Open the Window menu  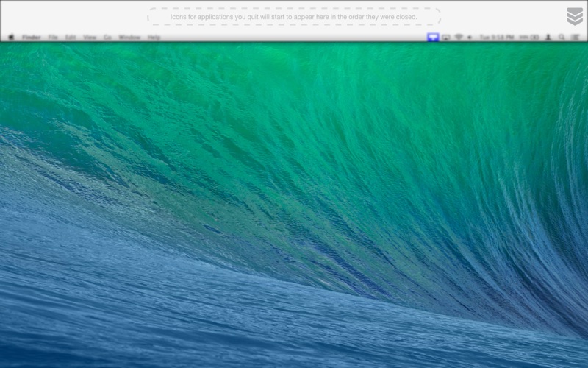pos(129,38)
